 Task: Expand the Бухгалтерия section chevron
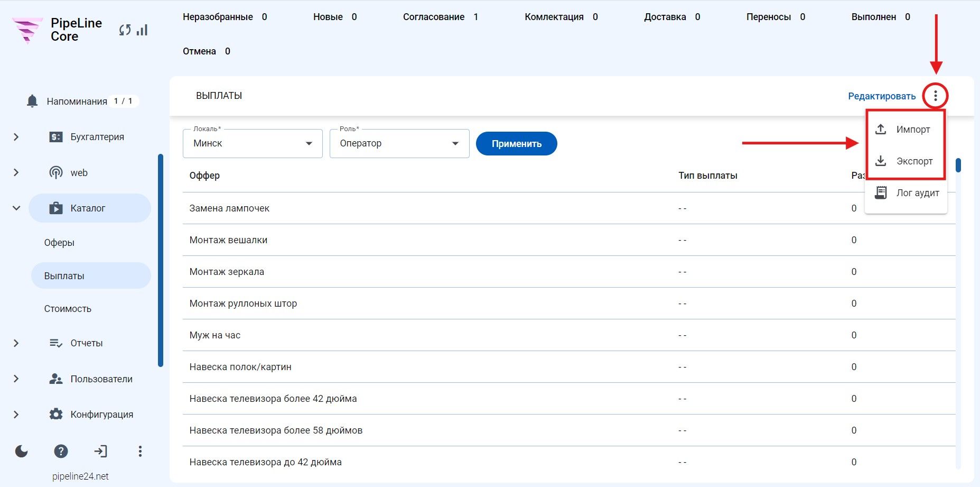[x=16, y=137]
